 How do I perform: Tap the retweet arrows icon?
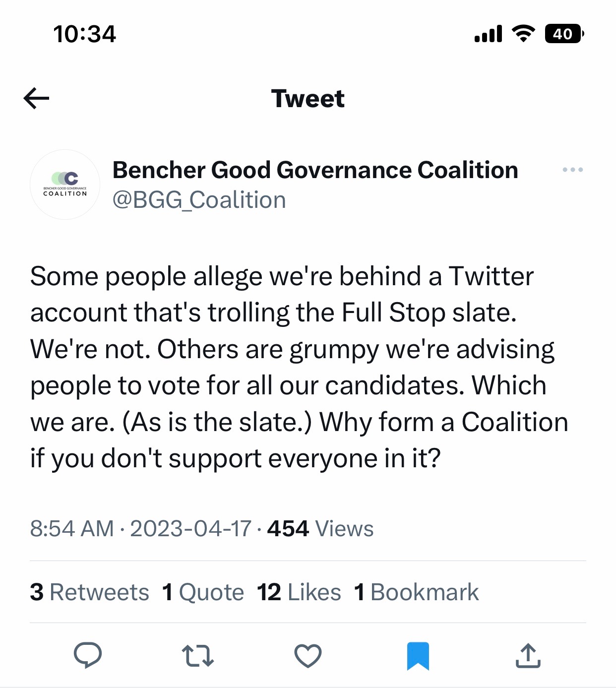click(x=198, y=655)
